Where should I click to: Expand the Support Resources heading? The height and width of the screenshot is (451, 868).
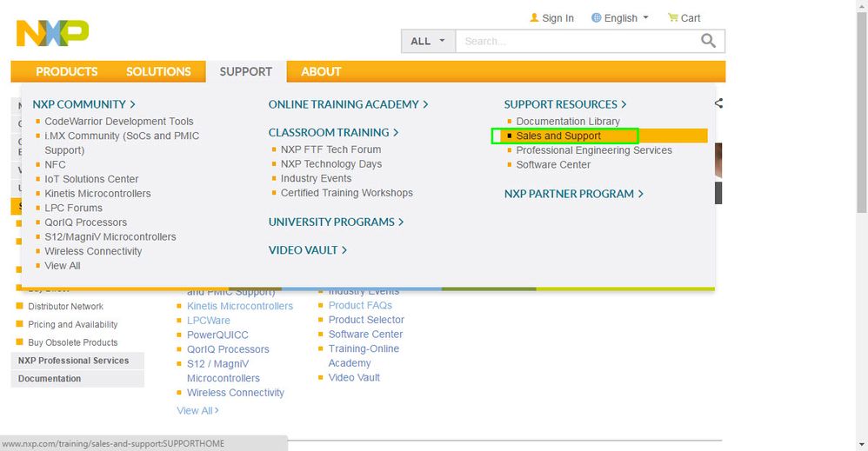(565, 104)
